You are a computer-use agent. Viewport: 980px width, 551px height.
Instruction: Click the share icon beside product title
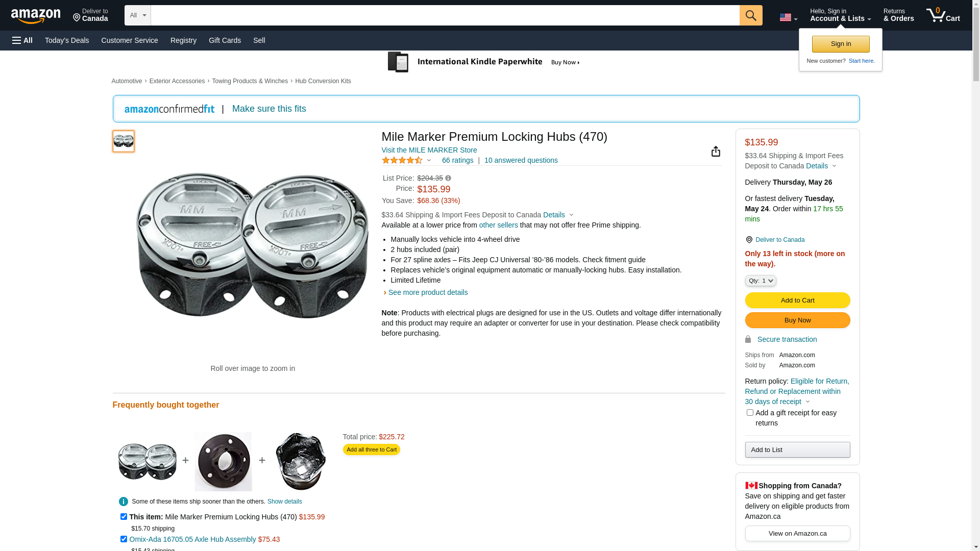point(716,151)
